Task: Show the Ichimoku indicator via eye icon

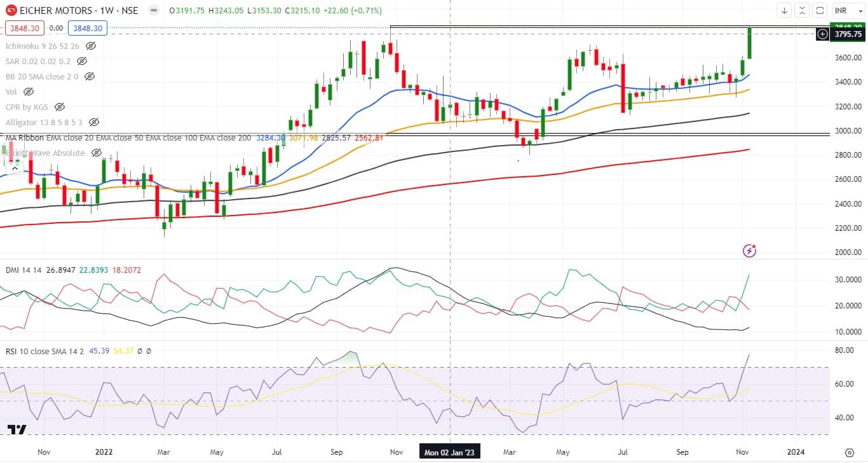Action: (91, 46)
